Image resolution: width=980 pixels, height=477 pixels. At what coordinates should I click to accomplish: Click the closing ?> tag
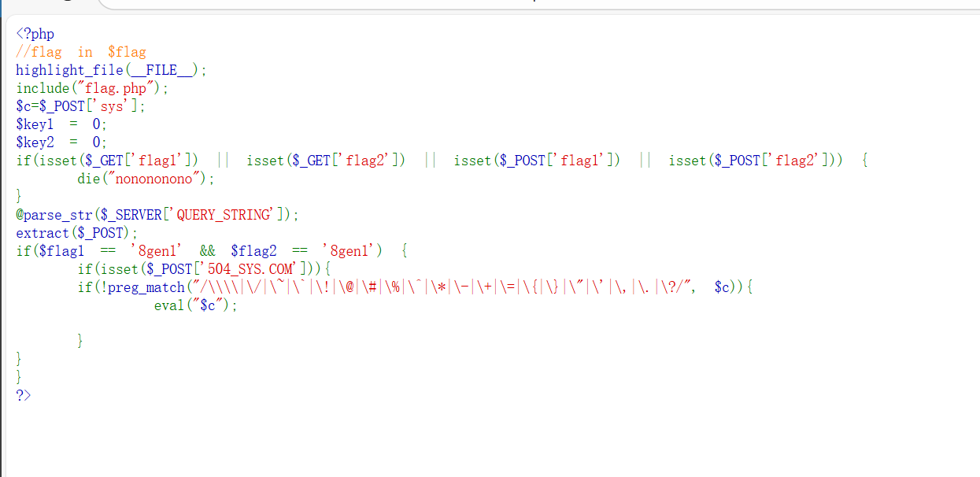click(24, 395)
